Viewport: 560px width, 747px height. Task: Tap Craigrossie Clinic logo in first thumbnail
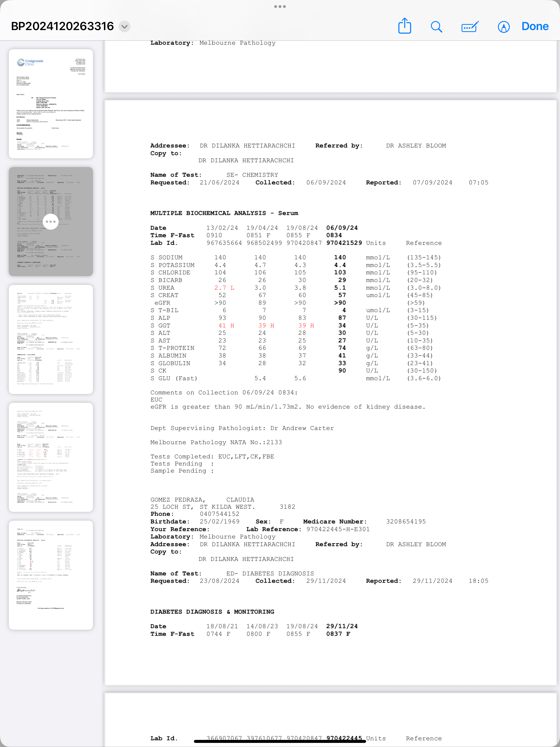tap(30, 62)
